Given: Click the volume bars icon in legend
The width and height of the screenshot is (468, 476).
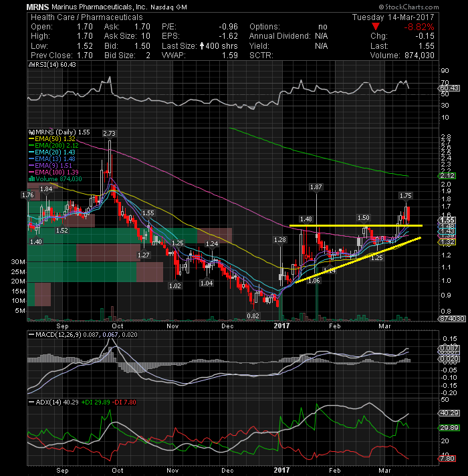Looking at the screenshot, I should 31,178.
